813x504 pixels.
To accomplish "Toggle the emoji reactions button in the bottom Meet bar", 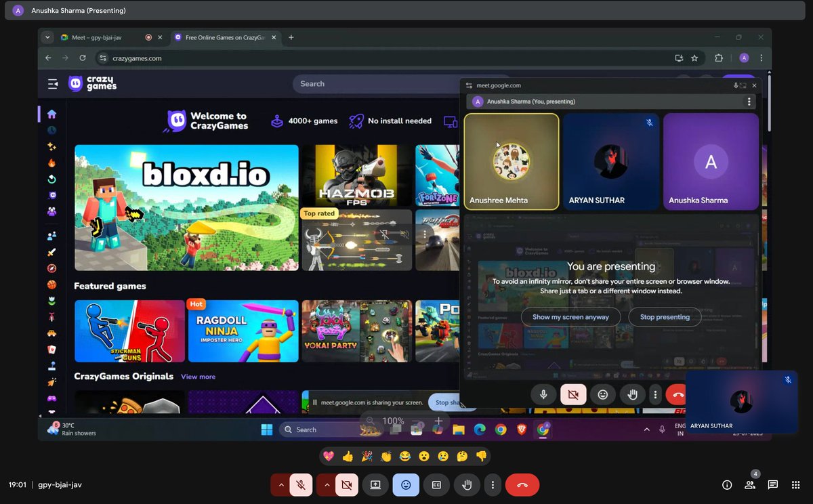I will pos(406,485).
